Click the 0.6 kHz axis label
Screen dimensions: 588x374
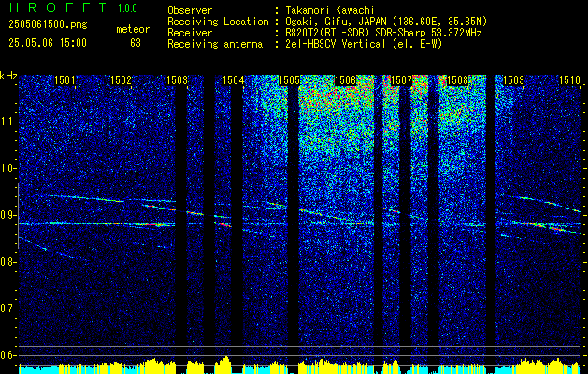tap(7, 355)
